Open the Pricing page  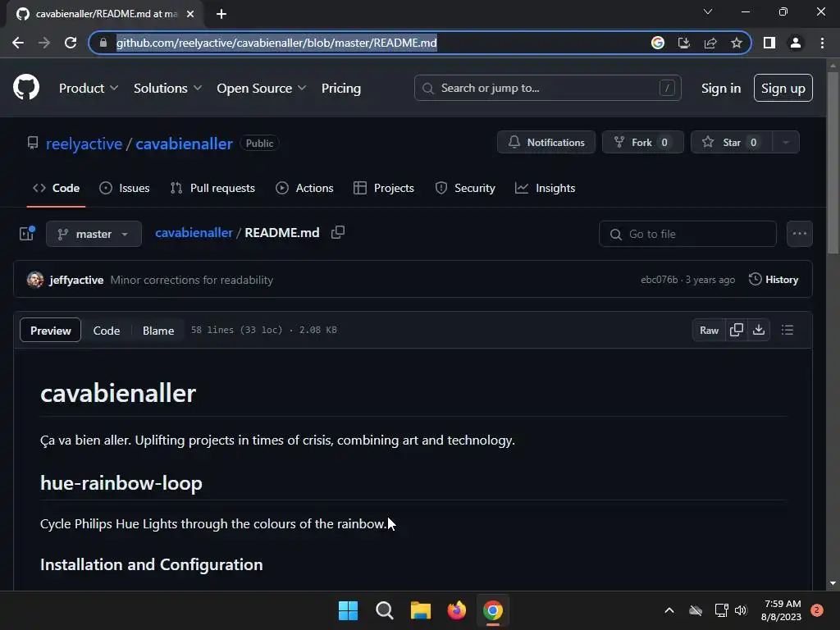(x=341, y=88)
